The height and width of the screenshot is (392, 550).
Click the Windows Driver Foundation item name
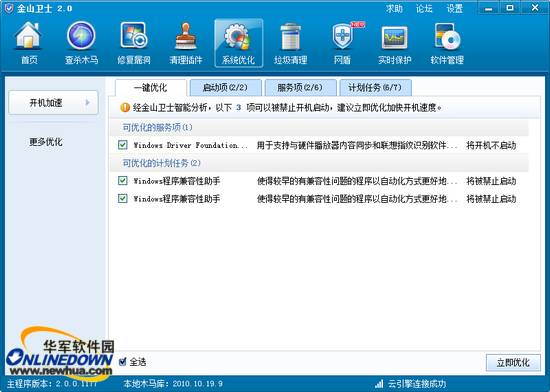191,145
